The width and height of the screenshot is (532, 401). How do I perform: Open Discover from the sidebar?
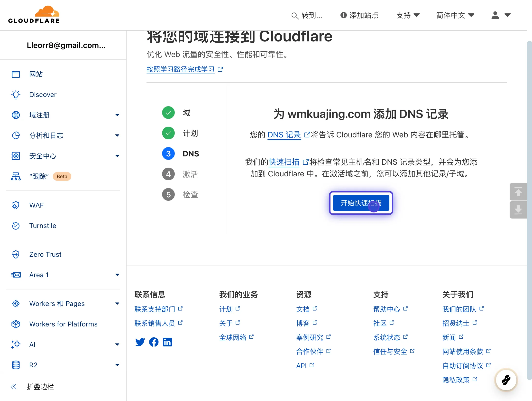coord(43,95)
